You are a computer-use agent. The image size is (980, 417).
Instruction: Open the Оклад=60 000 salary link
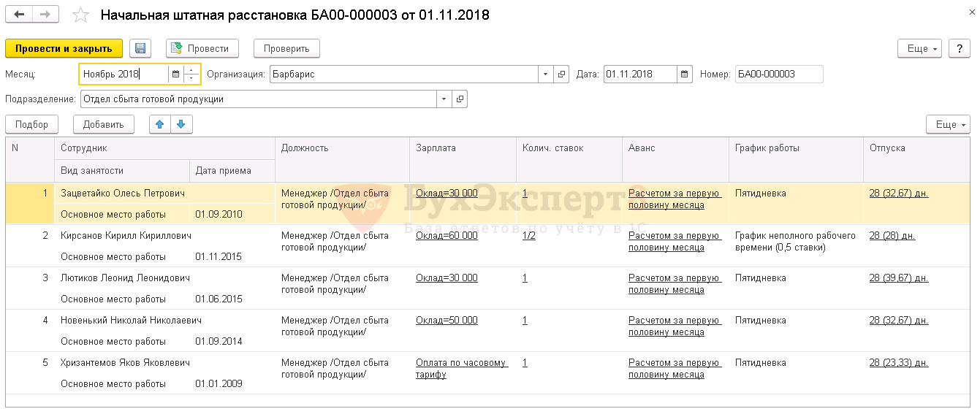coord(447,236)
